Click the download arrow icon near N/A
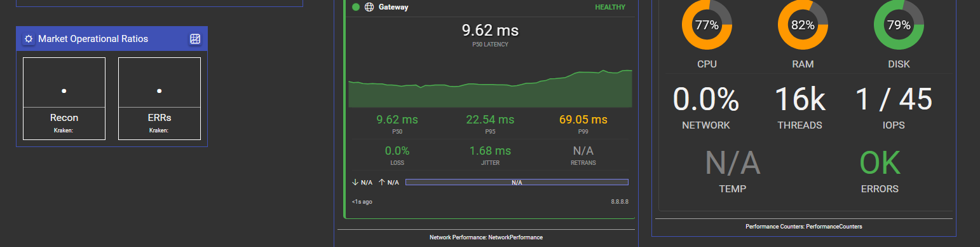This screenshot has width=980, height=247. (355, 182)
